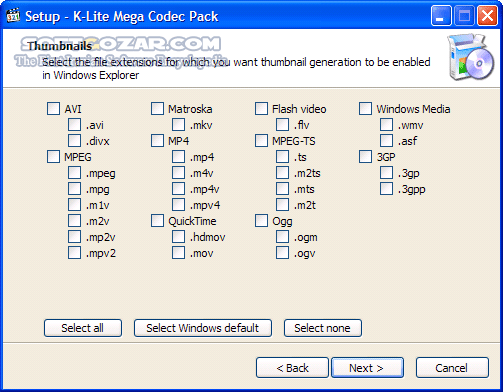The width and height of the screenshot is (503, 392).
Task: Choose Select Windows default
Action: coord(203,328)
